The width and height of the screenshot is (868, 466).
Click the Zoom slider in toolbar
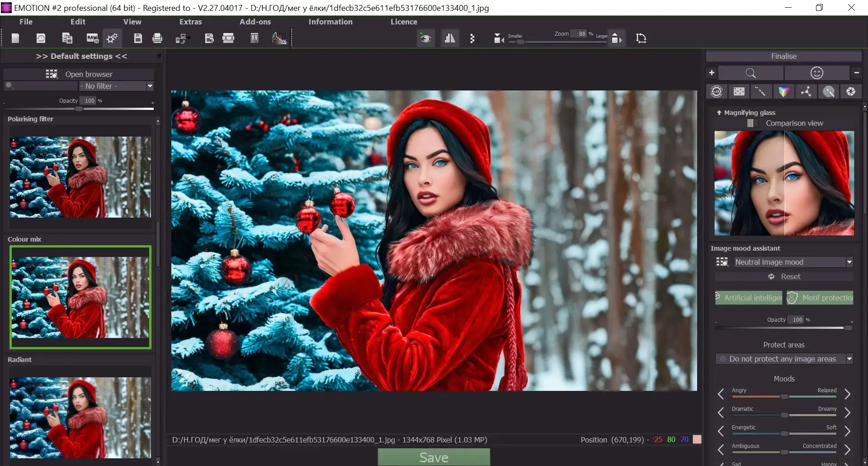[x=557, y=42]
